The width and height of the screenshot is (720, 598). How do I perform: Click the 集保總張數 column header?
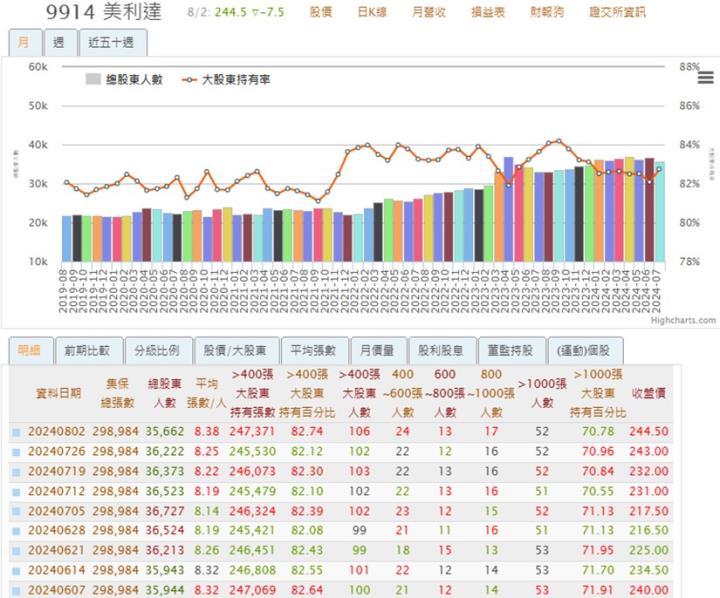(x=117, y=393)
